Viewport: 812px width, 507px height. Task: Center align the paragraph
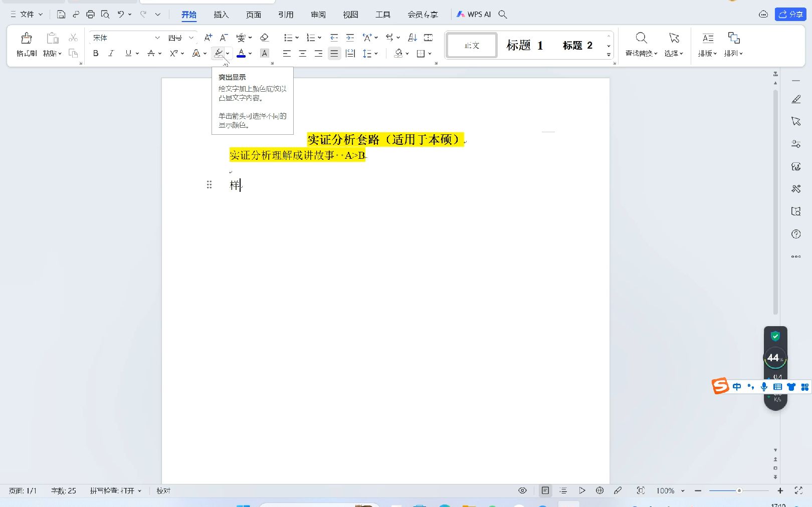point(303,53)
